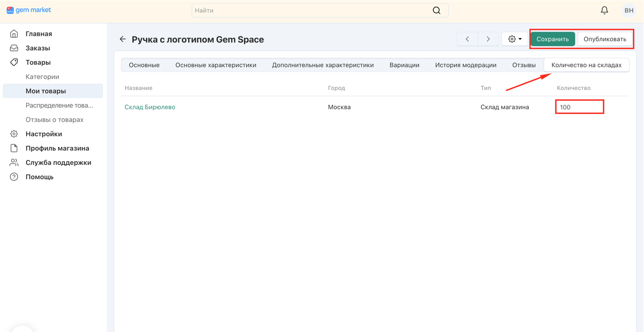Click the Москва city cell
The image size is (644, 332).
click(x=339, y=107)
